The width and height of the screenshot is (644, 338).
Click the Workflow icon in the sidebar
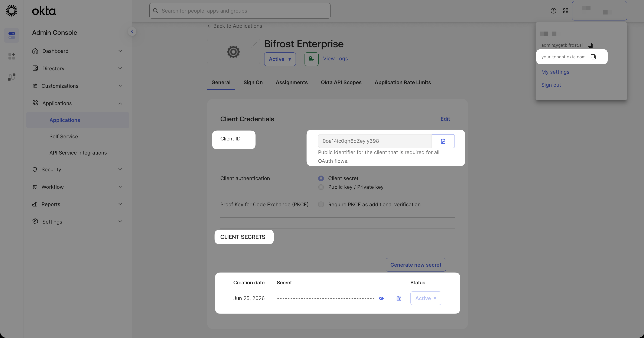click(35, 187)
